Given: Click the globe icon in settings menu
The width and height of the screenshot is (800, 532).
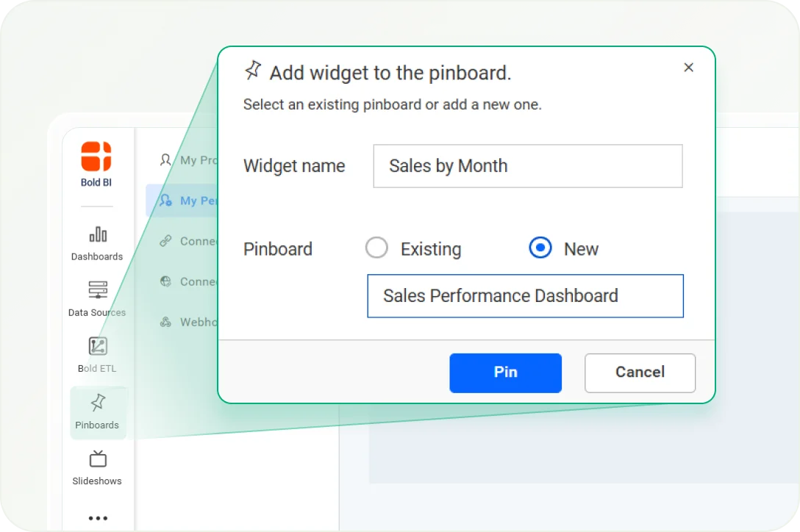Looking at the screenshot, I should click(166, 281).
